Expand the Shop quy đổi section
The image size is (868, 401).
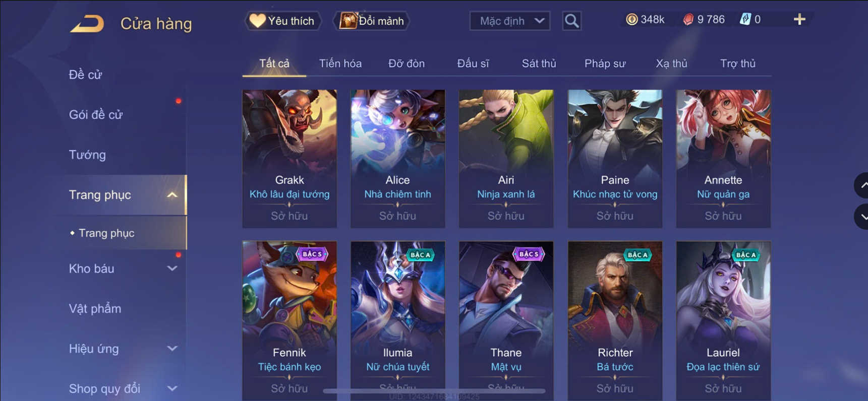(x=172, y=388)
